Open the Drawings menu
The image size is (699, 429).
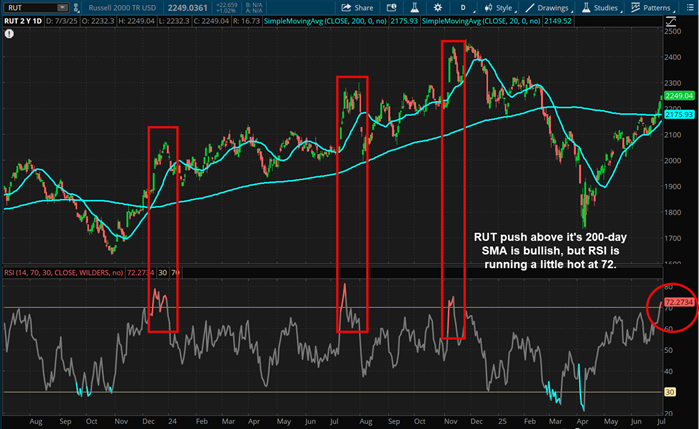(548, 8)
